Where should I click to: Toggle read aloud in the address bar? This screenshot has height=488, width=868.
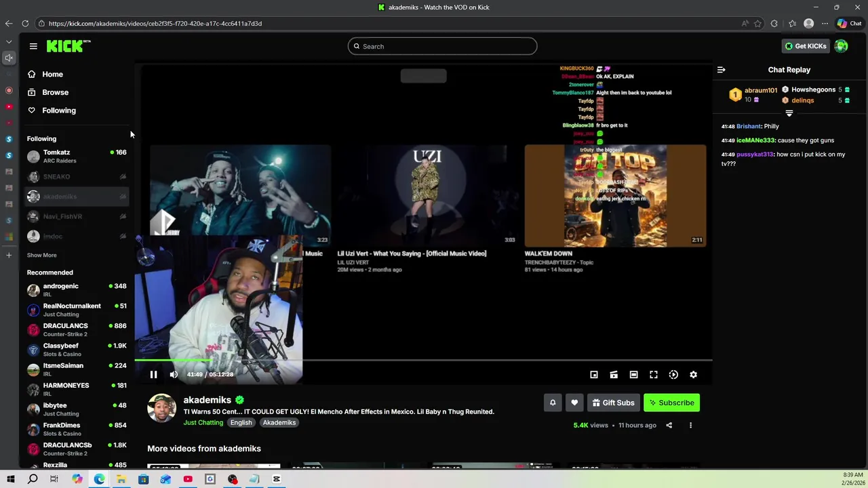745,23
